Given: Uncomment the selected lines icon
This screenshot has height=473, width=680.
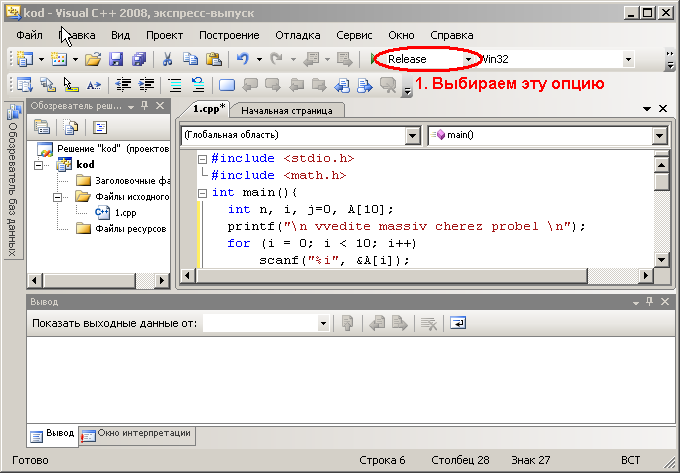Looking at the screenshot, I should point(198,85).
